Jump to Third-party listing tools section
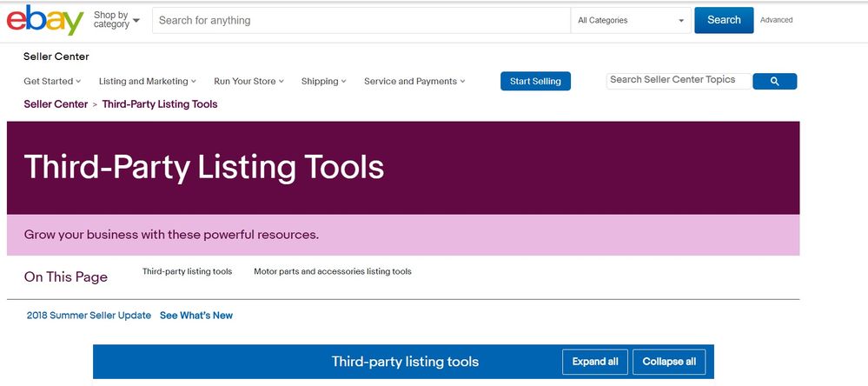This screenshot has width=868, height=386. [187, 272]
